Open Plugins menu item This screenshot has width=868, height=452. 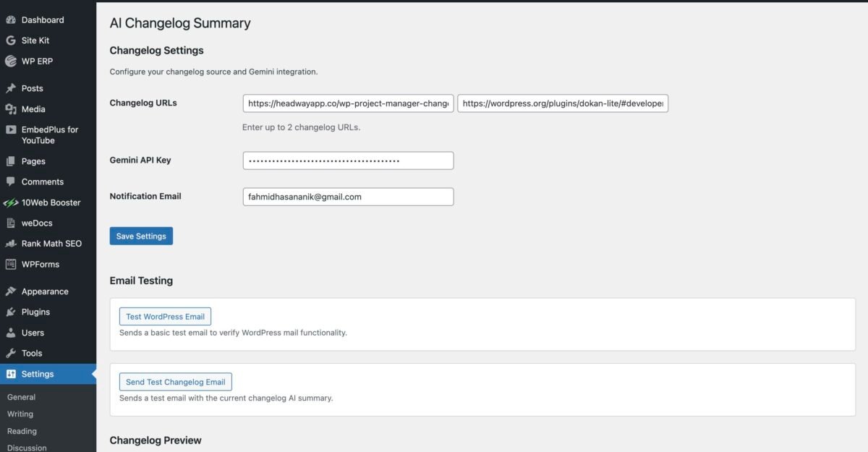48,312
